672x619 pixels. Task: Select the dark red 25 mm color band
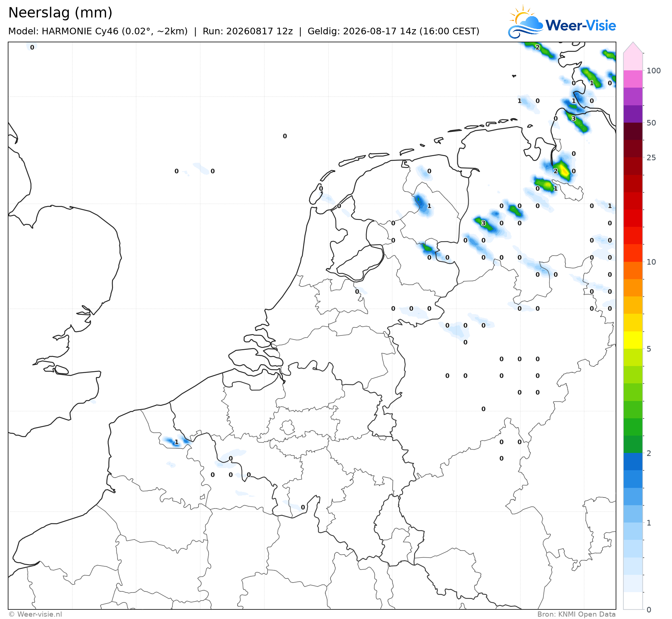tap(633, 148)
